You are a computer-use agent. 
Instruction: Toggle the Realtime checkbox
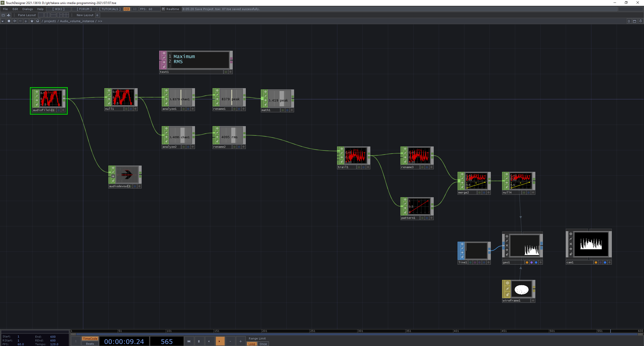pyautogui.click(x=163, y=9)
